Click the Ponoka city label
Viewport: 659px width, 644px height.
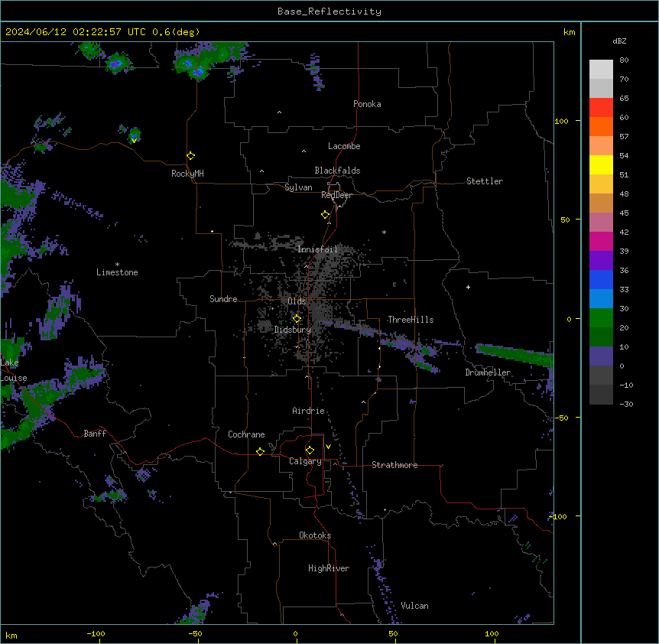pos(367,104)
